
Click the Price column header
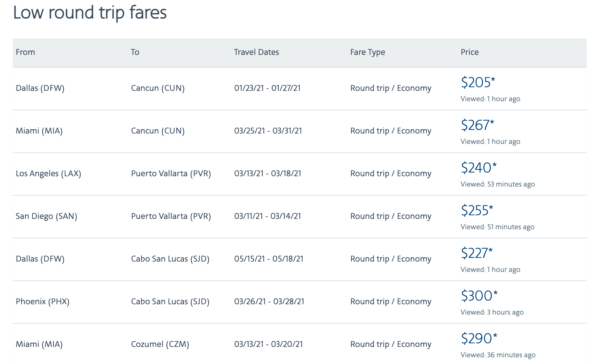[469, 52]
